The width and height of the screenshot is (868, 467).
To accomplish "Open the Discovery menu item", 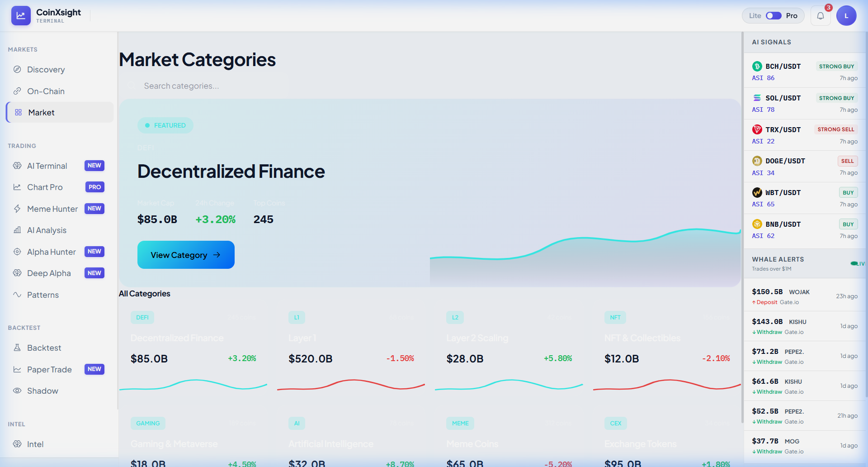I will [60, 69].
